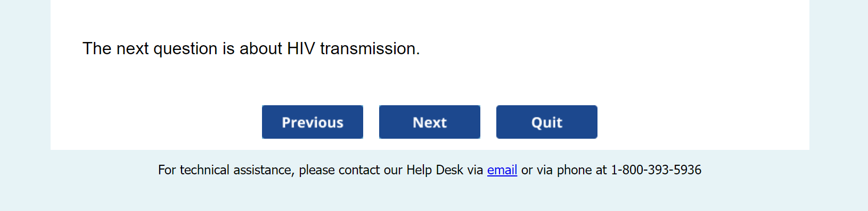Go back with the Previous button
The width and height of the screenshot is (868, 211).
[313, 122]
